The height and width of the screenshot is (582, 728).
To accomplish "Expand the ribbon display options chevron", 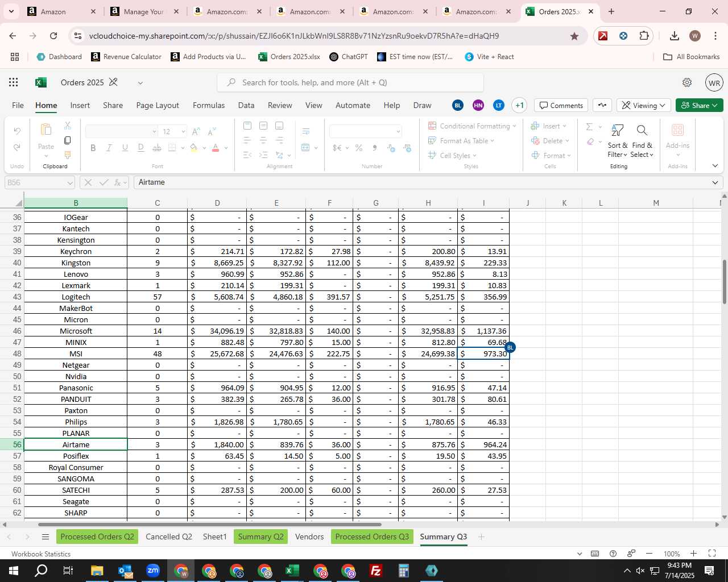I will (x=715, y=166).
